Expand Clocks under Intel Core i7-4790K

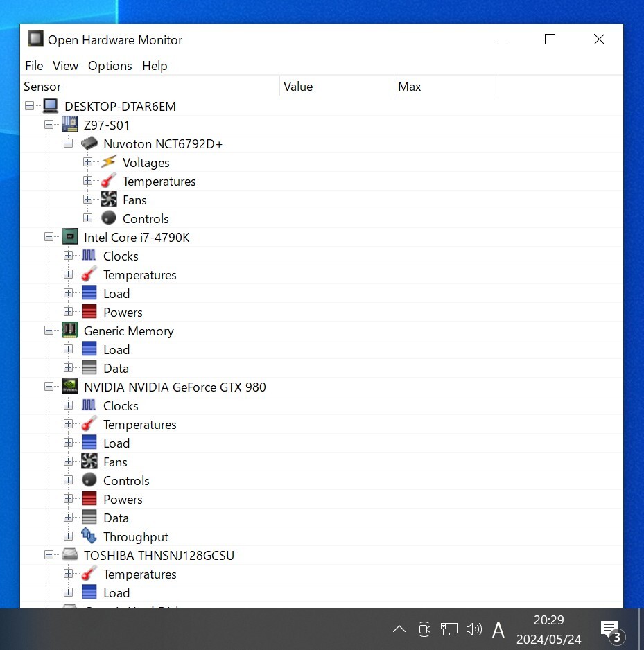tap(69, 255)
